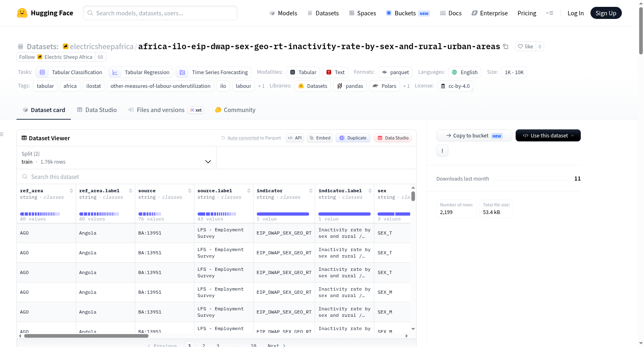Sort the ref_area.label column
Screen dimensions: 644x347
[x=130, y=191]
